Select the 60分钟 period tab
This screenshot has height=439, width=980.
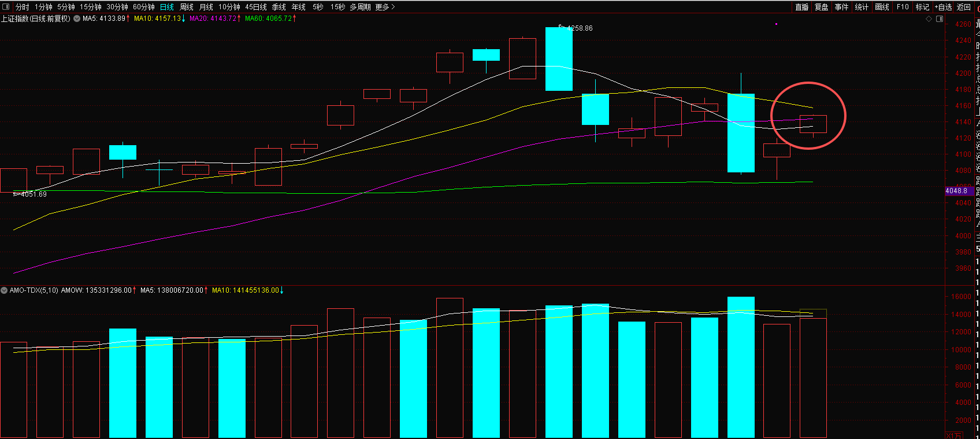[144, 7]
